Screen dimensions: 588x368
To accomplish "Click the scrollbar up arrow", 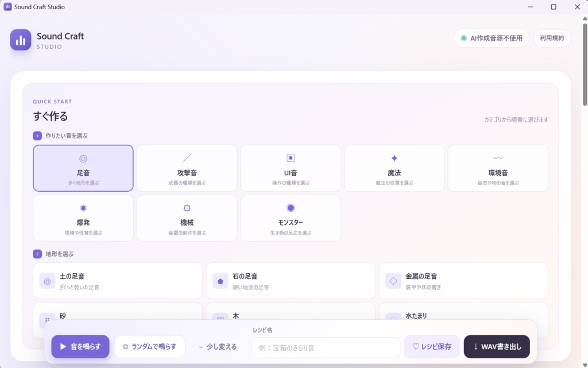I will (585, 18).
